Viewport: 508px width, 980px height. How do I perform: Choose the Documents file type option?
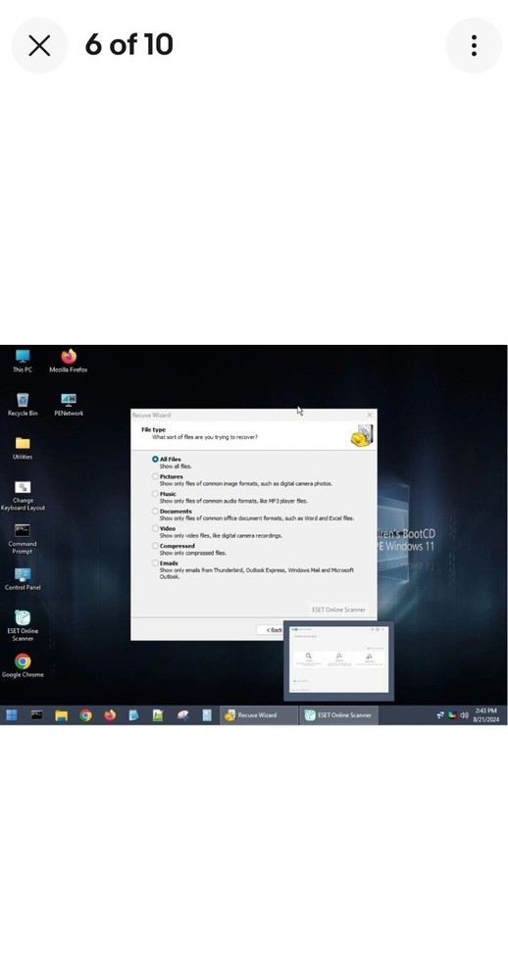pyautogui.click(x=155, y=511)
